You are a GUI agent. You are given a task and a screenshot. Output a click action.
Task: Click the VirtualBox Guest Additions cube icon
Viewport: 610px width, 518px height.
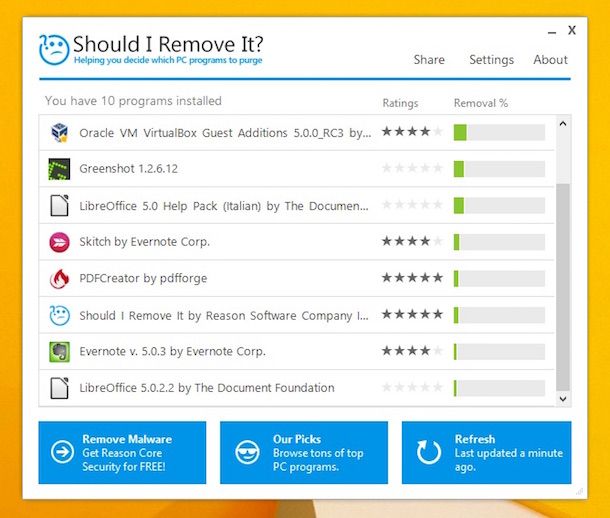pos(60,133)
